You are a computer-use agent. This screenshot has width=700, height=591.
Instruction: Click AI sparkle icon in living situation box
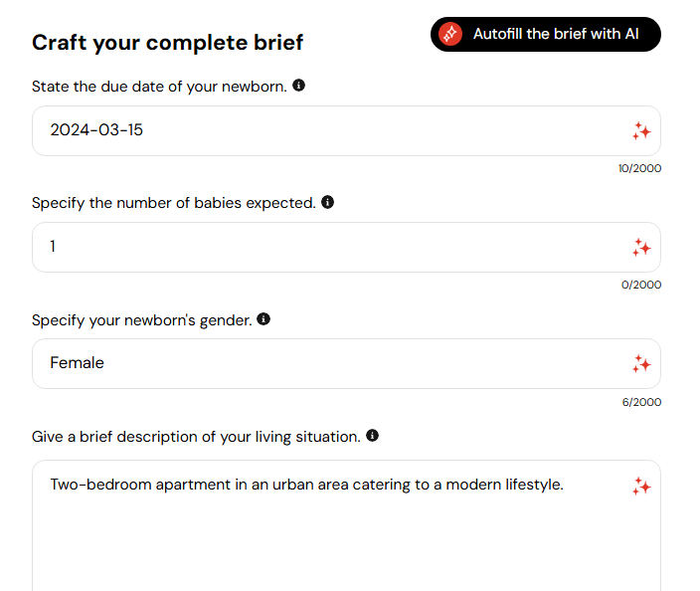click(641, 486)
